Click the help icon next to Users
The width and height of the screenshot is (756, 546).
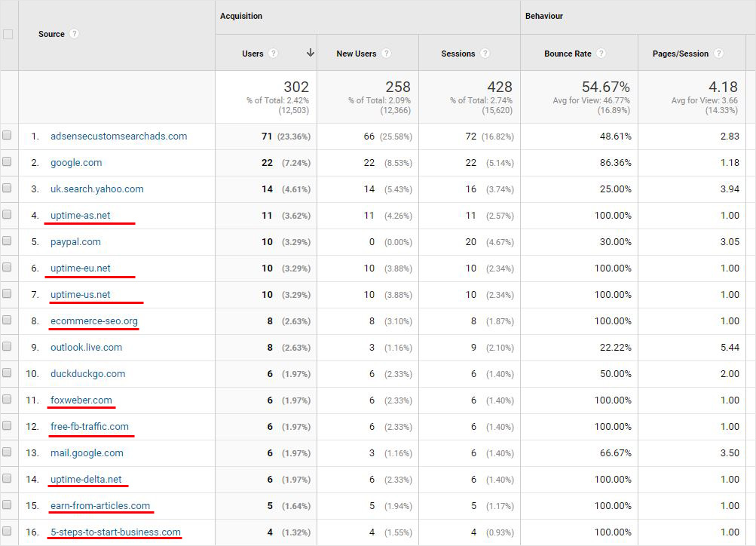tap(274, 54)
